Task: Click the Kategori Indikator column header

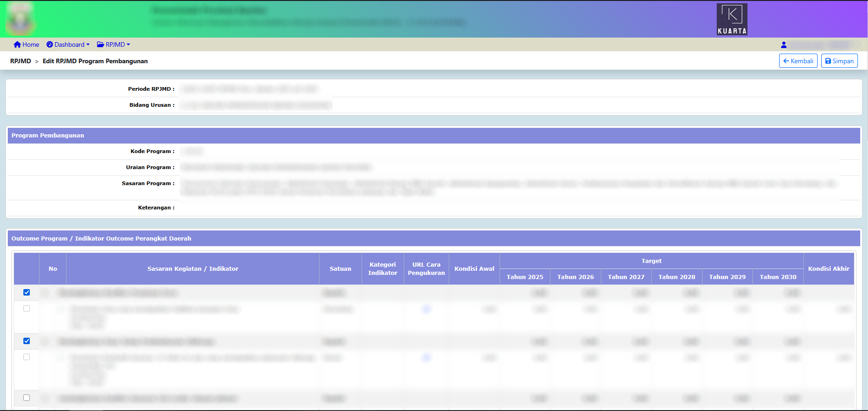Action: coord(383,269)
